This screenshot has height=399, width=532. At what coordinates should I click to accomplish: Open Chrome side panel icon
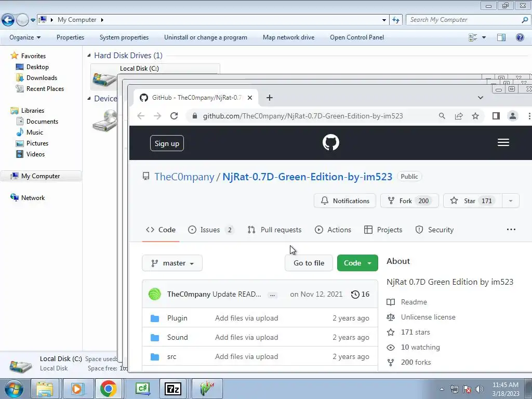(x=496, y=116)
